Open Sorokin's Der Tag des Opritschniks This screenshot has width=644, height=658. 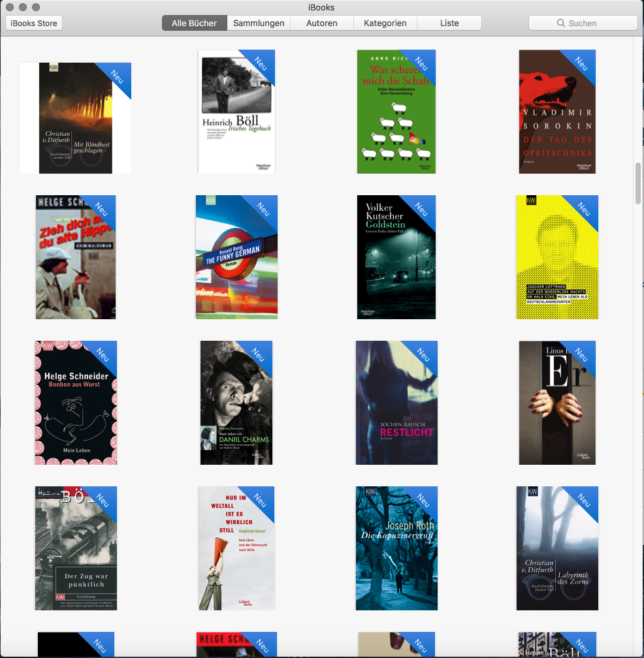[x=557, y=112]
